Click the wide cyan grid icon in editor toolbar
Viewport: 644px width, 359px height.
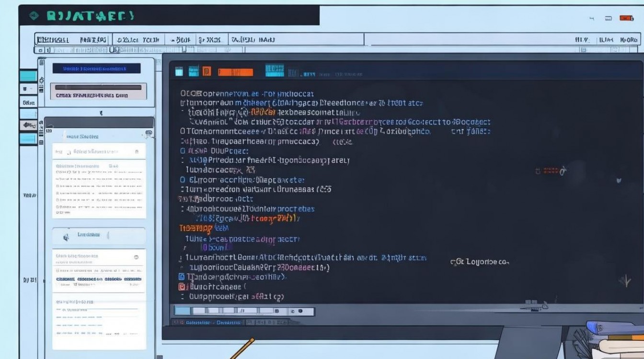coord(275,71)
